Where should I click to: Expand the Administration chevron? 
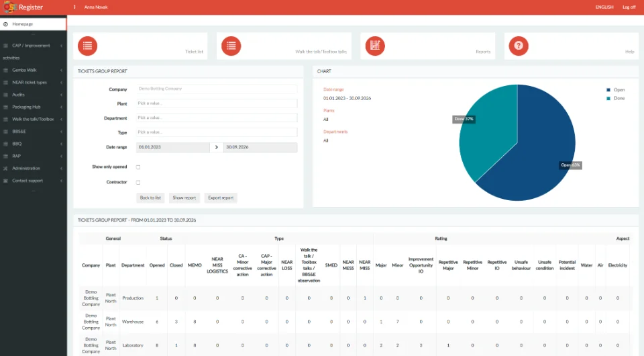[x=61, y=169]
